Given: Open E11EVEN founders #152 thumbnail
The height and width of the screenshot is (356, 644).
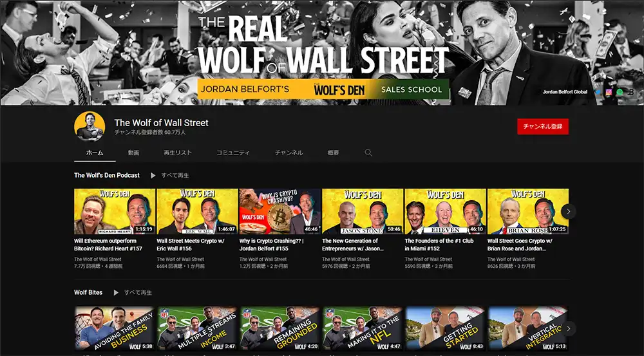Looking at the screenshot, I should [x=445, y=211].
